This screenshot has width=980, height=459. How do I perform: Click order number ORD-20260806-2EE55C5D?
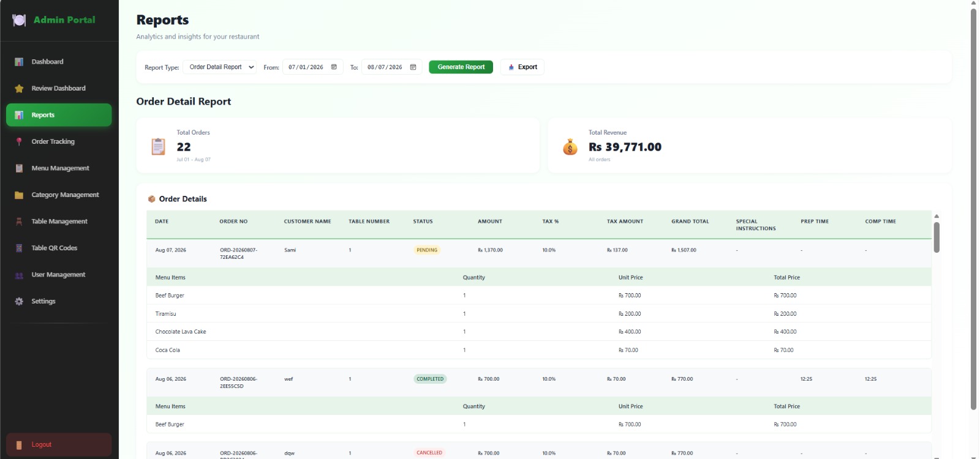click(238, 383)
